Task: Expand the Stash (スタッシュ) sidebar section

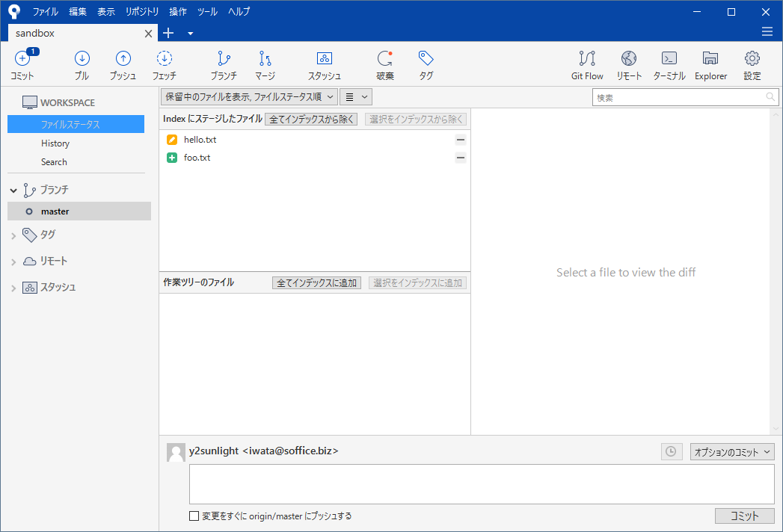Action: (13, 288)
